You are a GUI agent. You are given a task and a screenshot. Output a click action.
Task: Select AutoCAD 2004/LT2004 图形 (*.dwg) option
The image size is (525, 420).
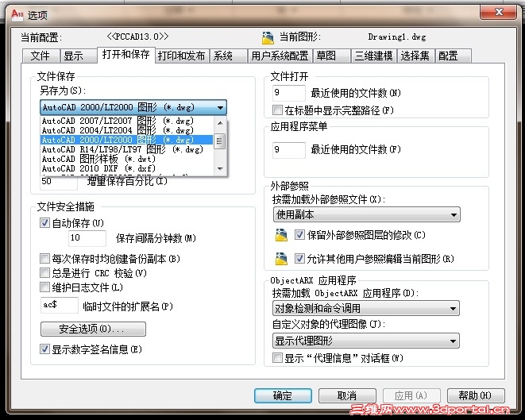pyautogui.click(x=127, y=130)
